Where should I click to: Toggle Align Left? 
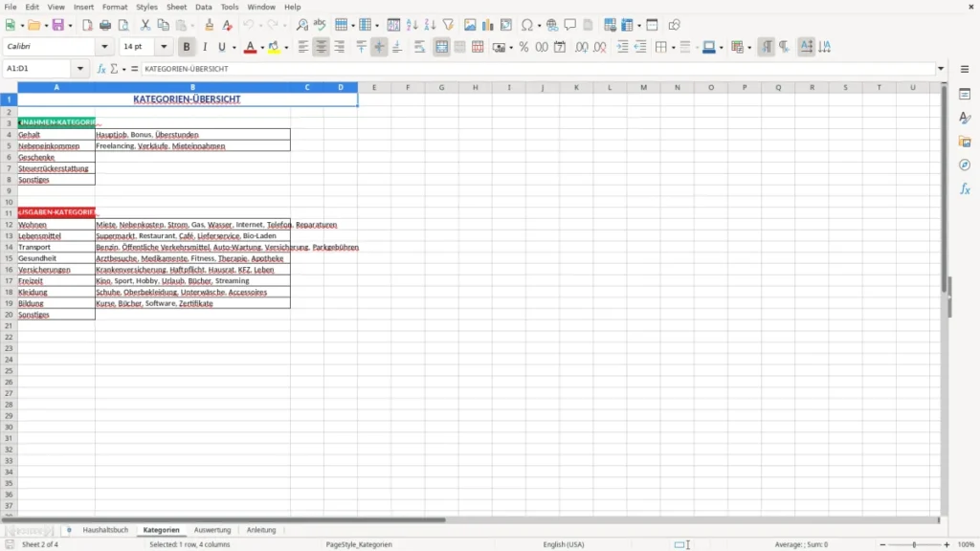303,47
